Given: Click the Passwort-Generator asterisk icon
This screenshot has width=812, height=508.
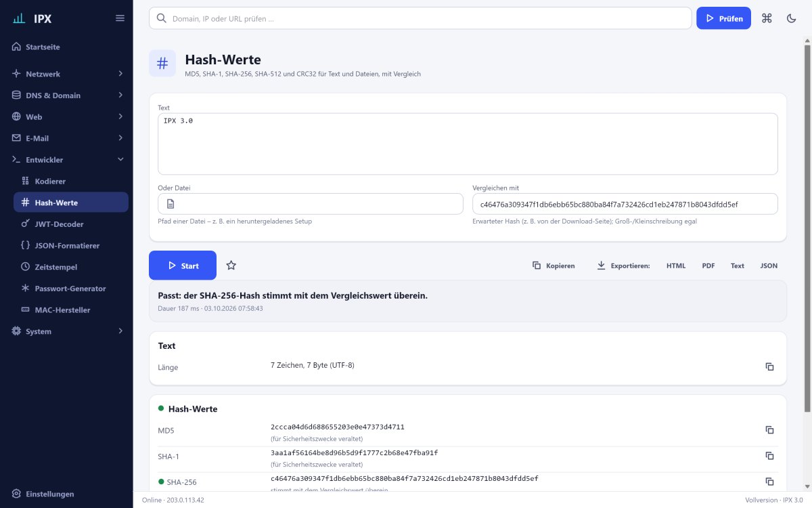Looking at the screenshot, I should tap(26, 288).
